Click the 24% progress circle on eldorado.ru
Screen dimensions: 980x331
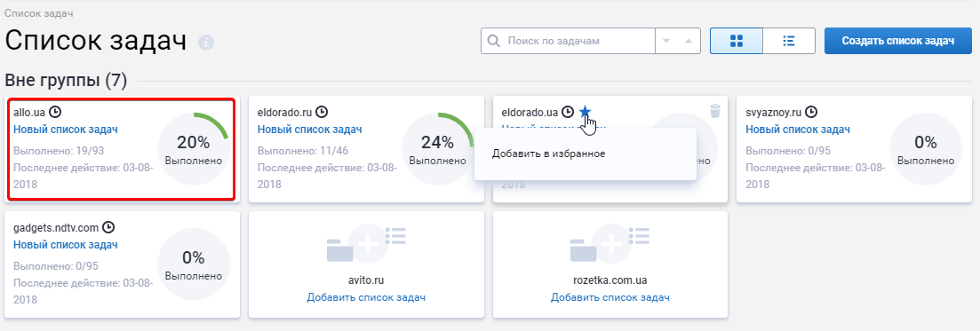(x=438, y=149)
